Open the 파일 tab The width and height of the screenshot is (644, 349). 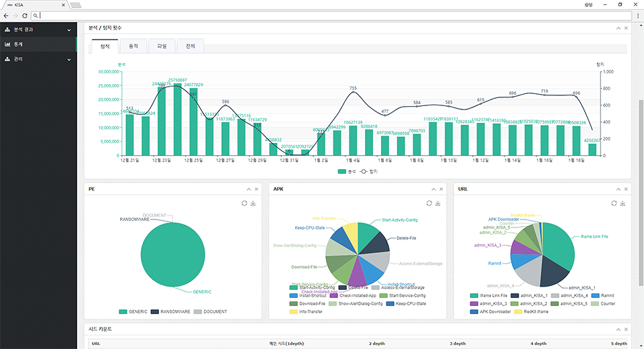pyautogui.click(x=162, y=46)
